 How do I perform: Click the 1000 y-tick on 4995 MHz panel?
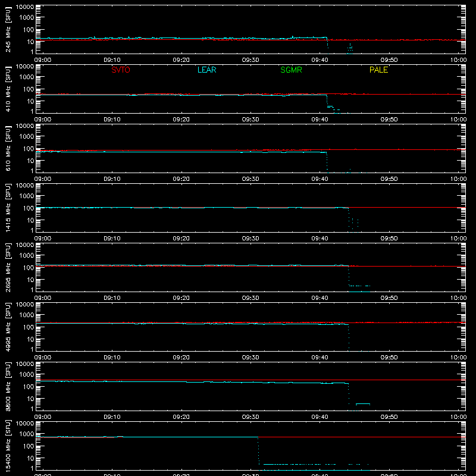coord(27,315)
